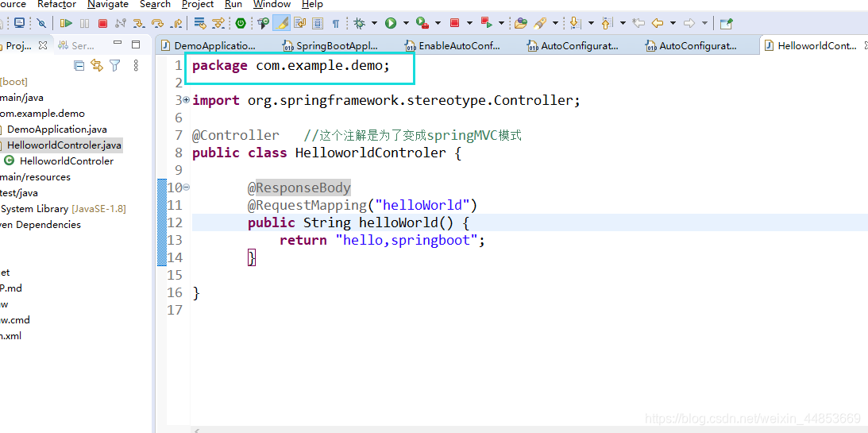Collapse the method fold on line 10
The height and width of the screenshot is (433, 868).
[186, 188]
